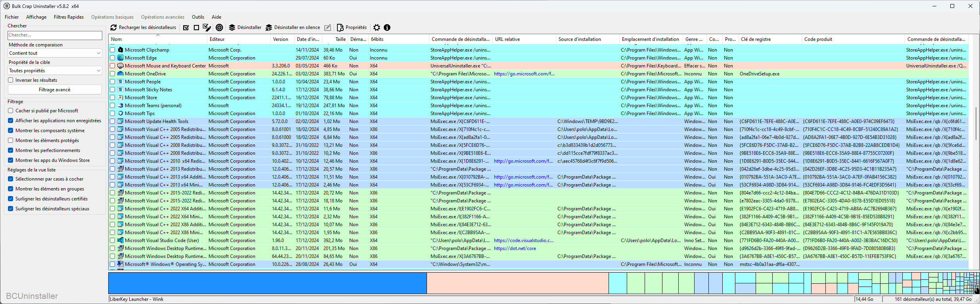The height and width of the screenshot is (304, 980).
Task: Click the Microsoft Sticky Notes row icon
Action: click(121, 90)
